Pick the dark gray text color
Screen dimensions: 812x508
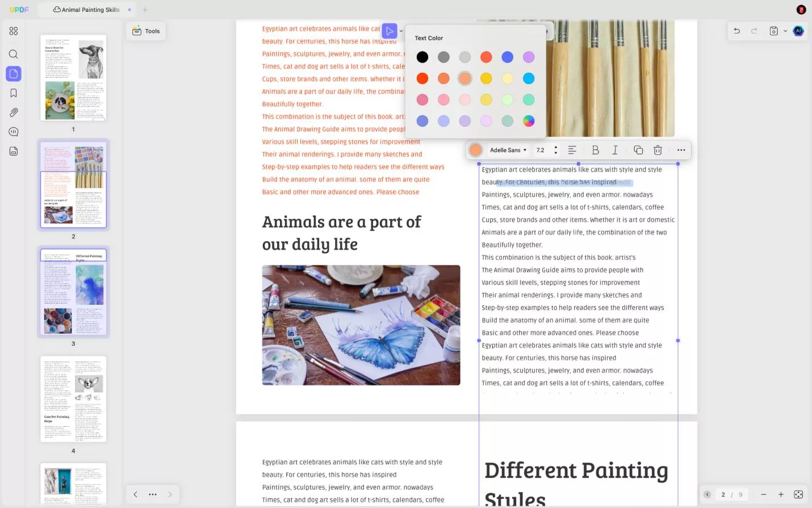pos(443,57)
